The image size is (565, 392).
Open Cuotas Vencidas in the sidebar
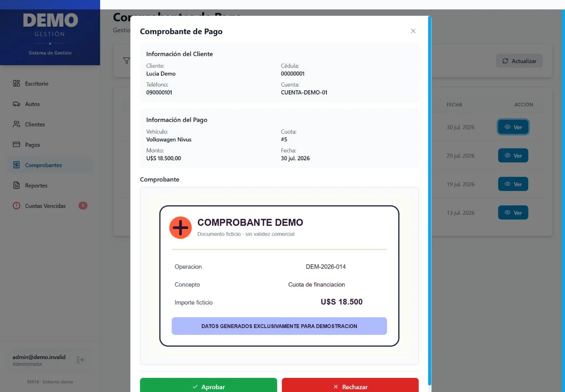pyautogui.click(x=50, y=206)
